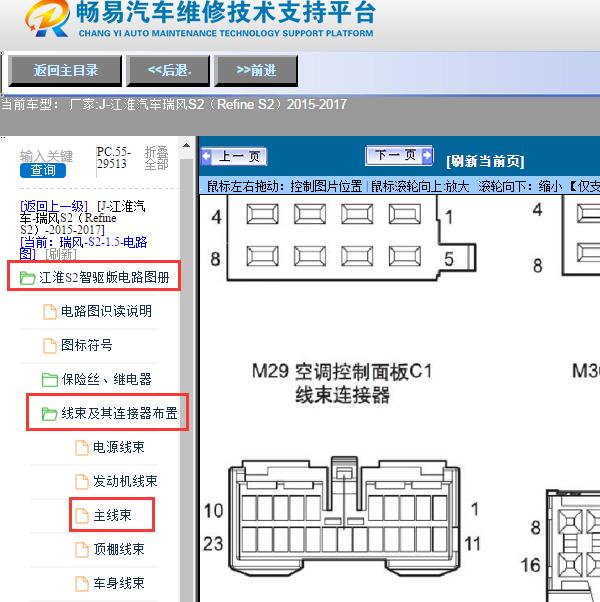
Task: Open the 发动机线束 tree item
Action: tap(125, 481)
